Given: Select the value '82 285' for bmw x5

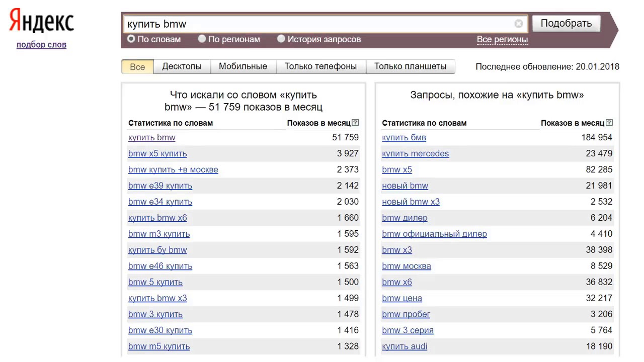Looking at the screenshot, I should pos(599,169).
